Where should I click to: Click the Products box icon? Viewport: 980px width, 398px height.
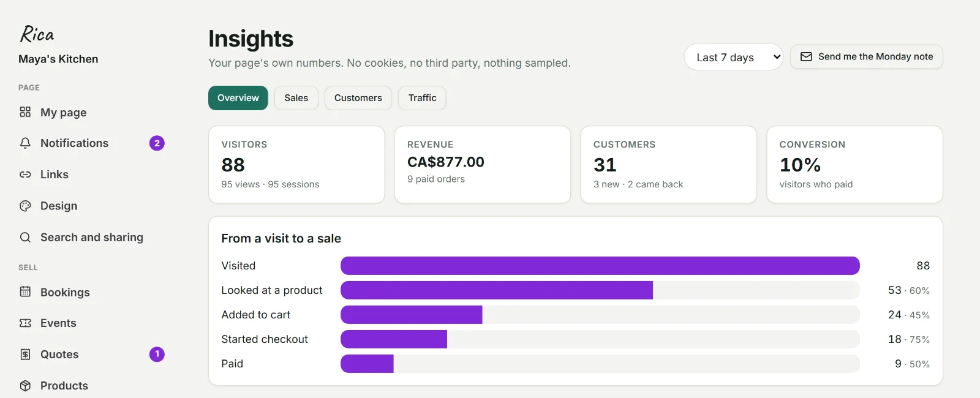pyautogui.click(x=25, y=386)
